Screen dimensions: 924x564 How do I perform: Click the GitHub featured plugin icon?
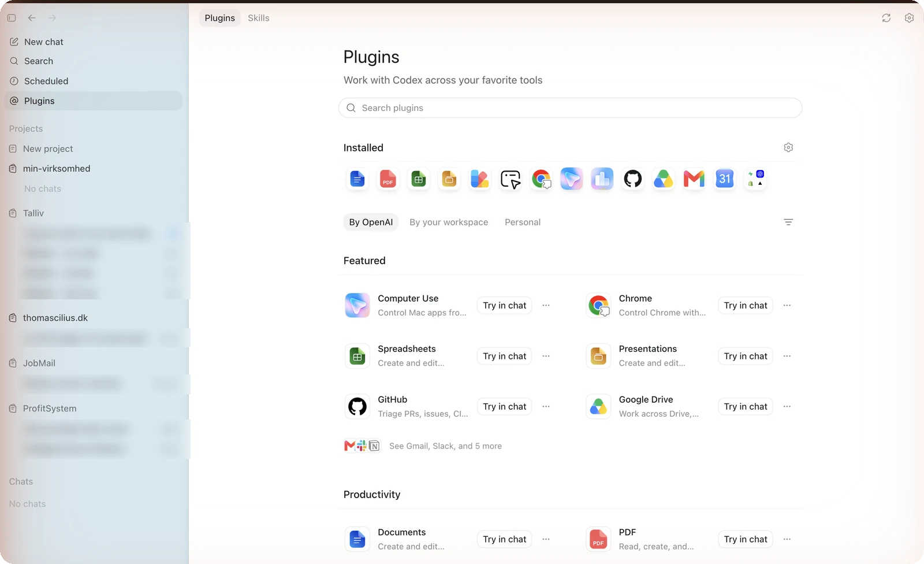(357, 406)
